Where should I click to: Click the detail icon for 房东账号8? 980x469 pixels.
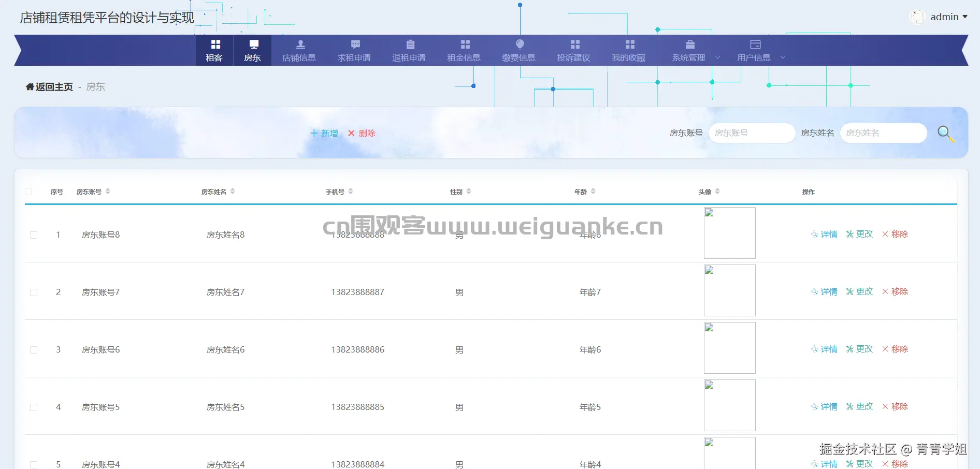814,234
